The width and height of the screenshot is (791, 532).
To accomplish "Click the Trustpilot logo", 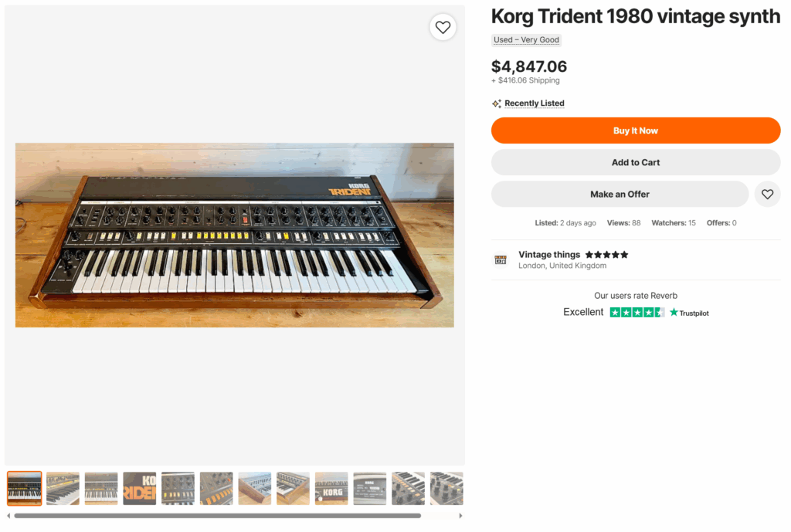I will coord(689,313).
